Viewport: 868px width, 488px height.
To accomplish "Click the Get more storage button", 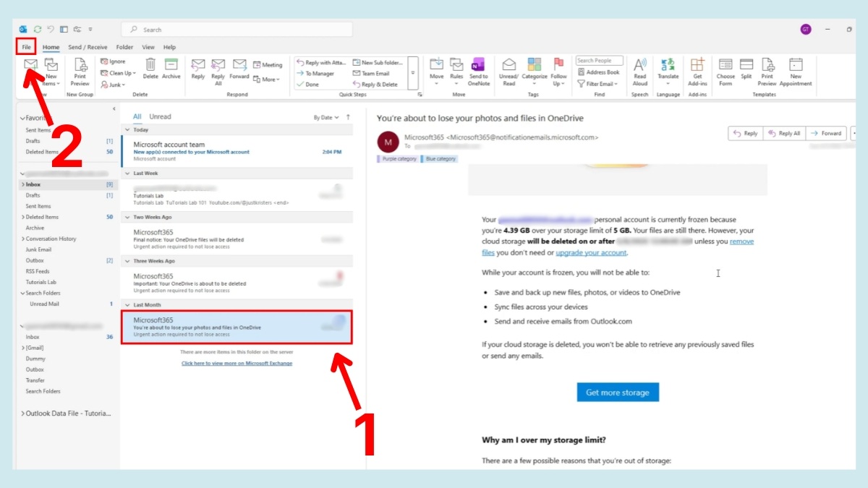I will coord(618,393).
